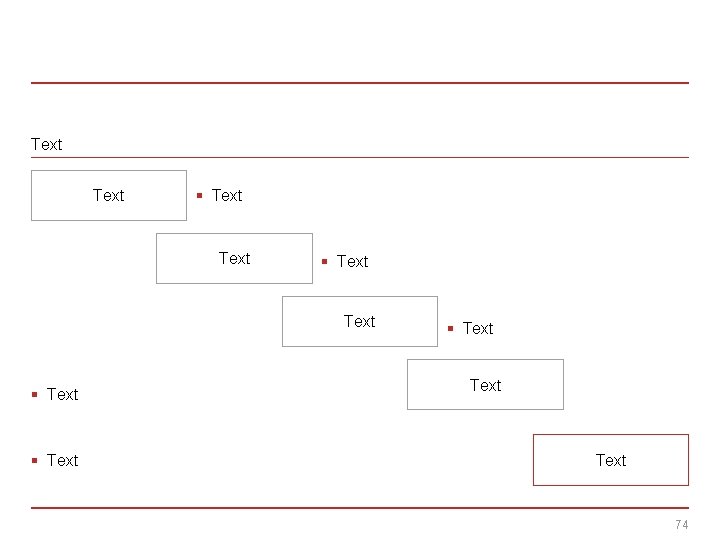Select the fourth gray-bordered Text box
720x540 pixels.
click(485, 385)
